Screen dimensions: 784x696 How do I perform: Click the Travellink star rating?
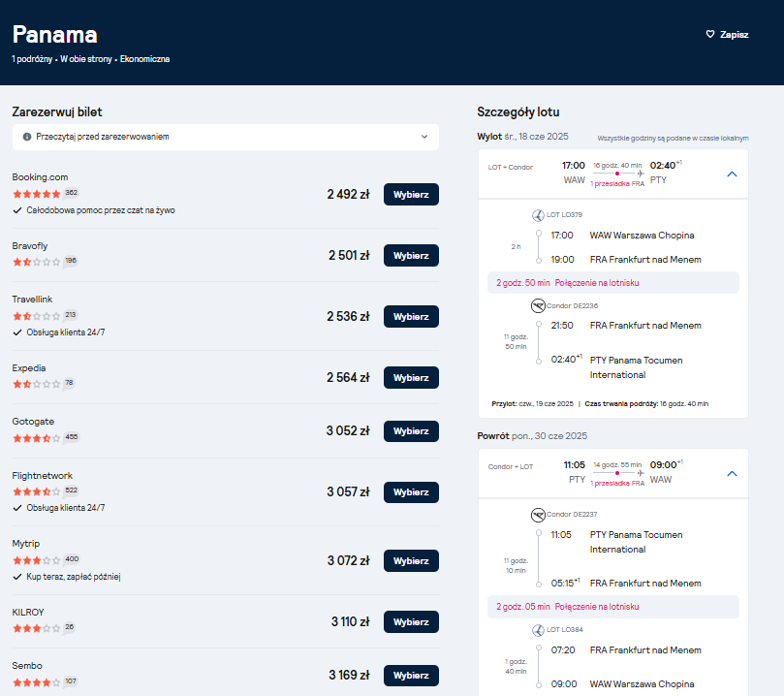37,316
